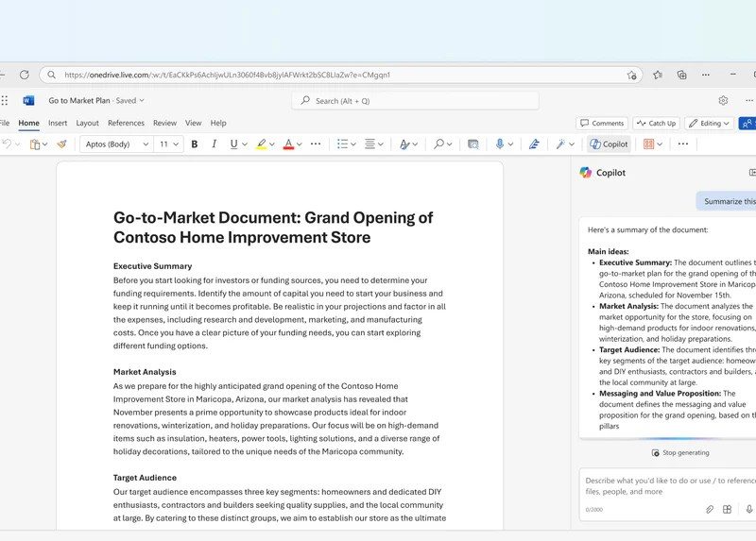
Task: Select the Format Painter brush
Action: (x=61, y=144)
